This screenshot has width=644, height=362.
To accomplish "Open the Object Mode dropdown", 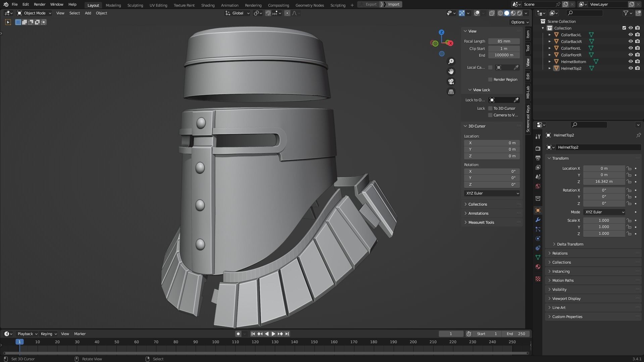I will [34, 13].
